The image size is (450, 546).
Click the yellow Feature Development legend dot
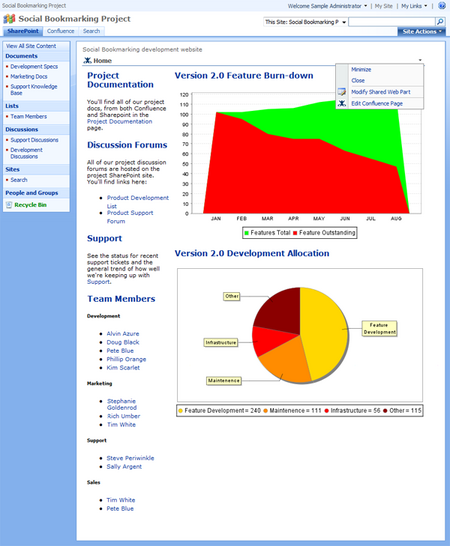tap(180, 411)
